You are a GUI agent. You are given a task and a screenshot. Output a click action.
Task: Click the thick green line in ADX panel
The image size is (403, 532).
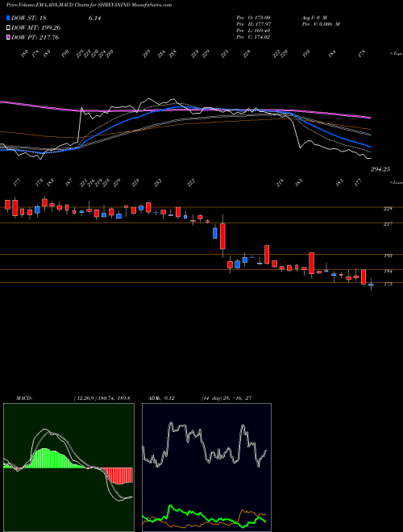[204, 517]
